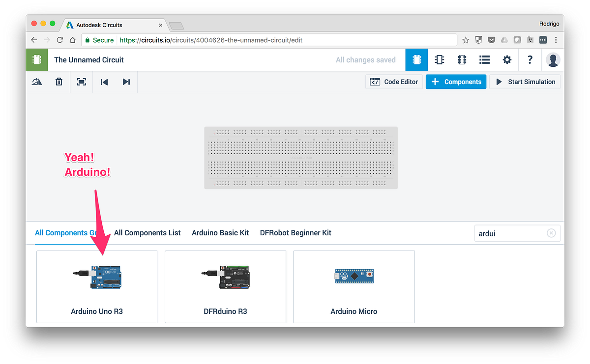Open the Chrome three-dot menu
This screenshot has width=590, height=364.
[x=556, y=40]
